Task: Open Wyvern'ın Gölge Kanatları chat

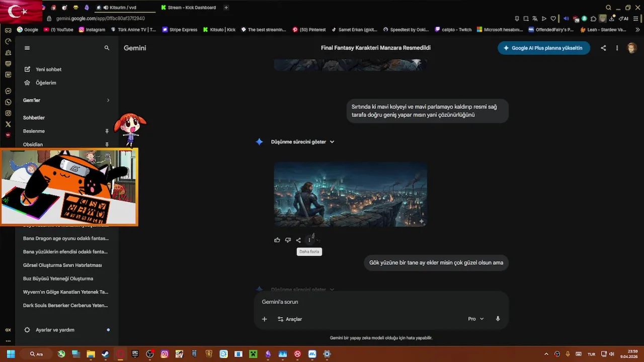Action: coord(65,292)
